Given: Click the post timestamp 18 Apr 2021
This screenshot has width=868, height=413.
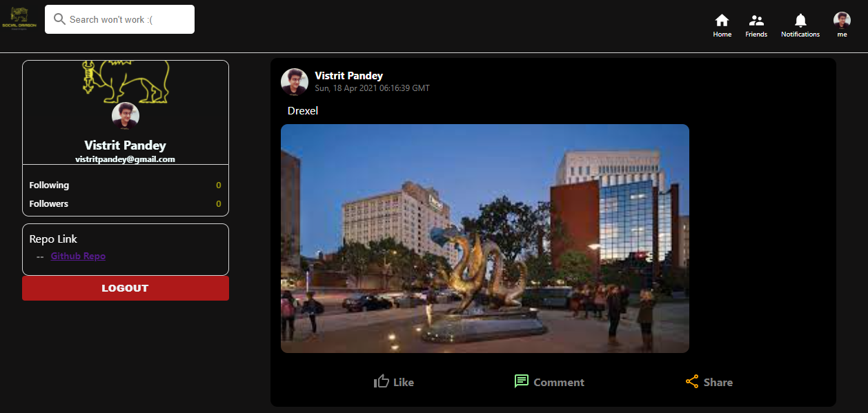Looking at the screenshot, I should coord(372,88).
